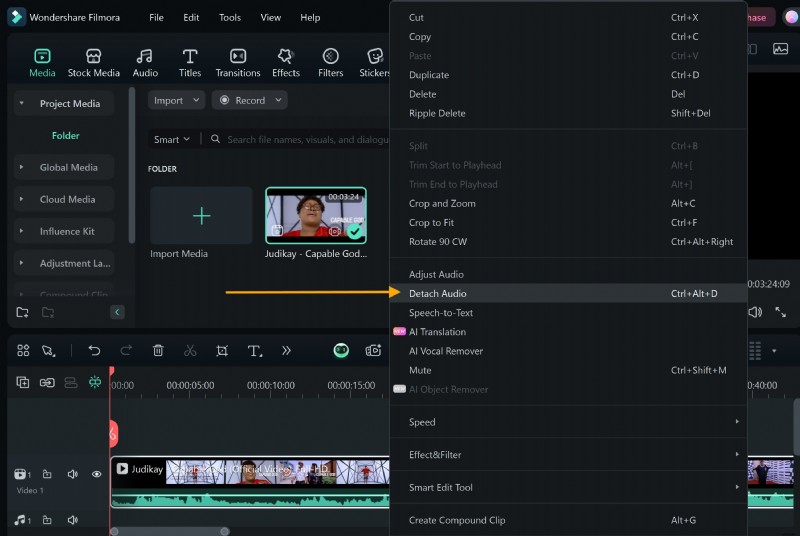Expand Global Media section
The width and height of the screenshot is (800, 536).
point(21,167)
